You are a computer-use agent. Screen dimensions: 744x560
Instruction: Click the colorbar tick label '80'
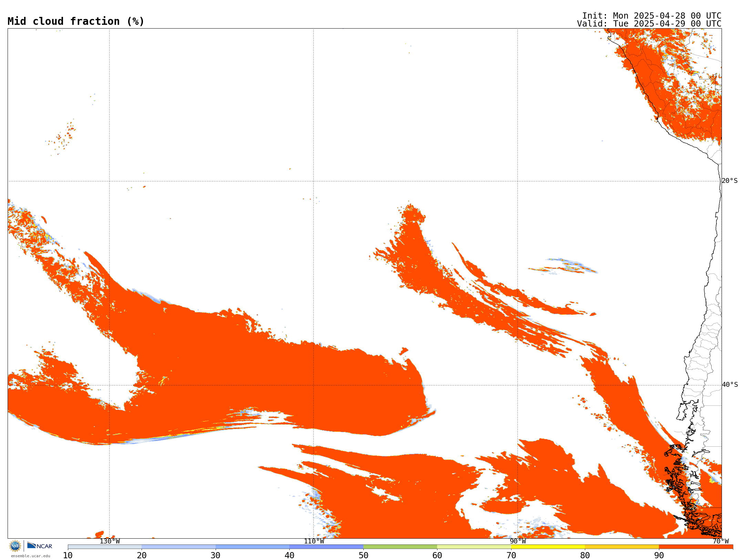click(x=585, y=556)
